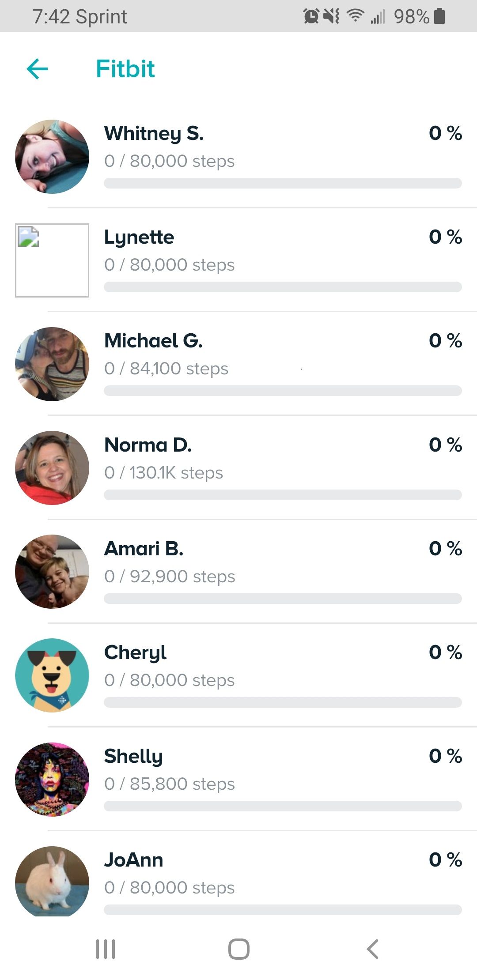Open JoAnn's white rabbit avatar
The image size is (477, 980).
pyautogui.click(x=52, y=882)
